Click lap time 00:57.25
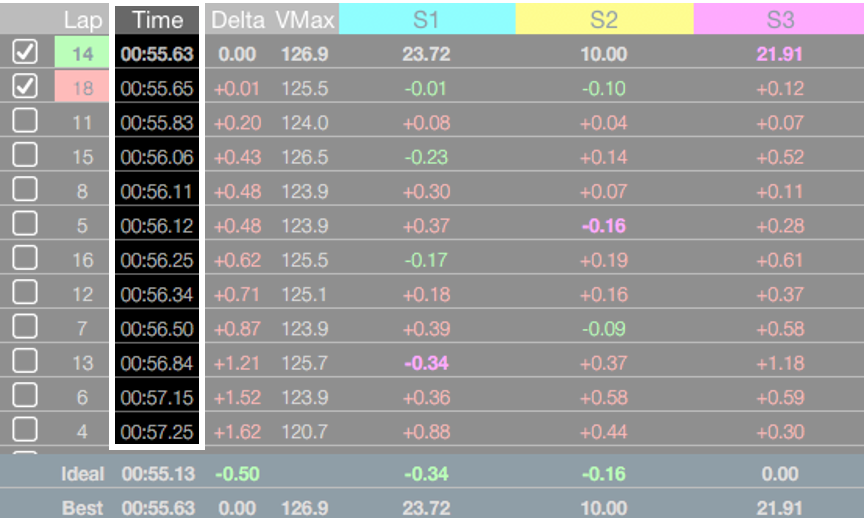 [157, 431]
